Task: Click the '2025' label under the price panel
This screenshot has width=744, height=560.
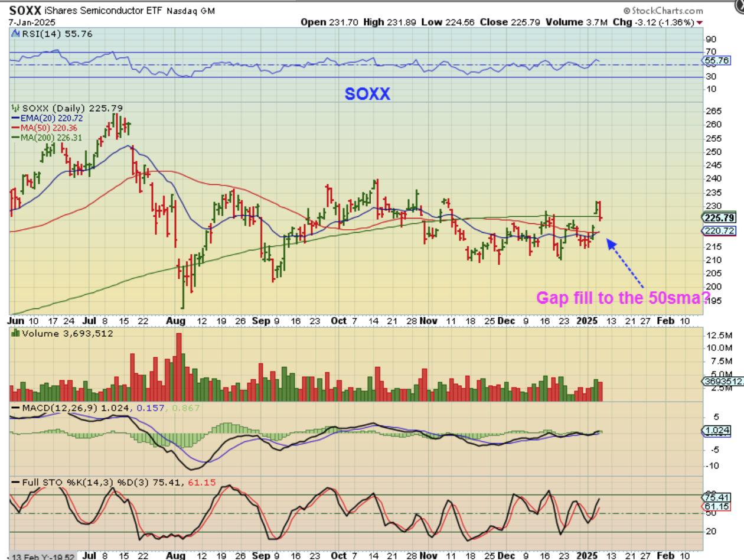Action: [588, 321]
